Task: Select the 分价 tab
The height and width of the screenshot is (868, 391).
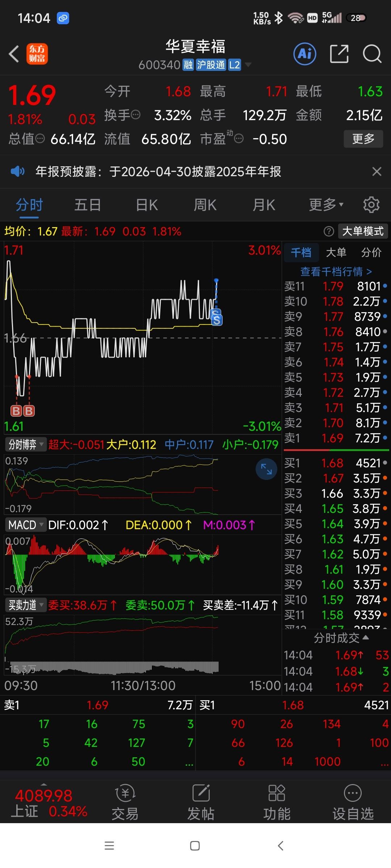Action: (x=371, y=252)
